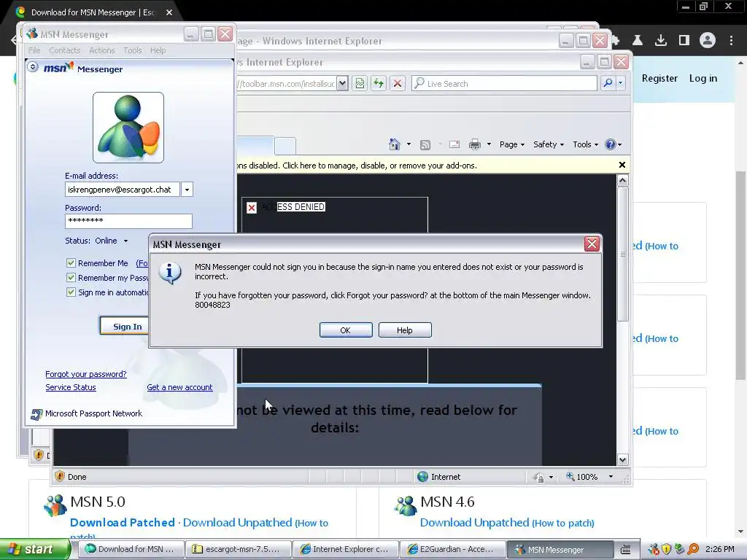Switch to E2Guardian taskbar item
This screenshot has height=560, width=747.
[452, 549]
